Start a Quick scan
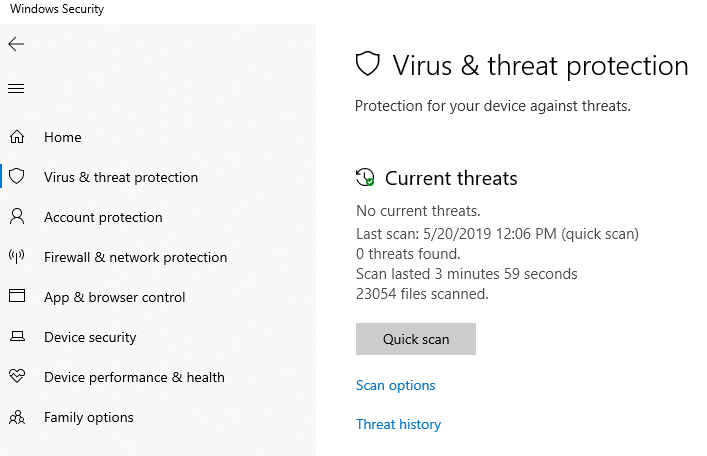 (416, 339)
